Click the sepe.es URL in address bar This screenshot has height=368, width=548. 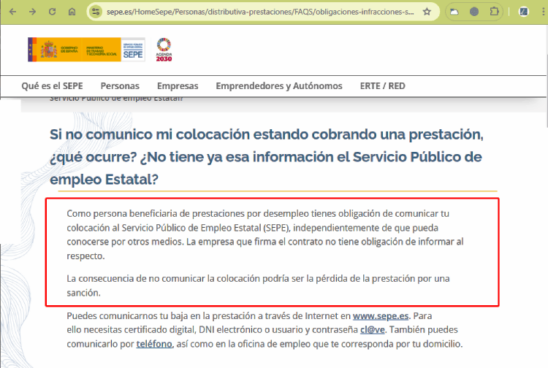(260, 12)
